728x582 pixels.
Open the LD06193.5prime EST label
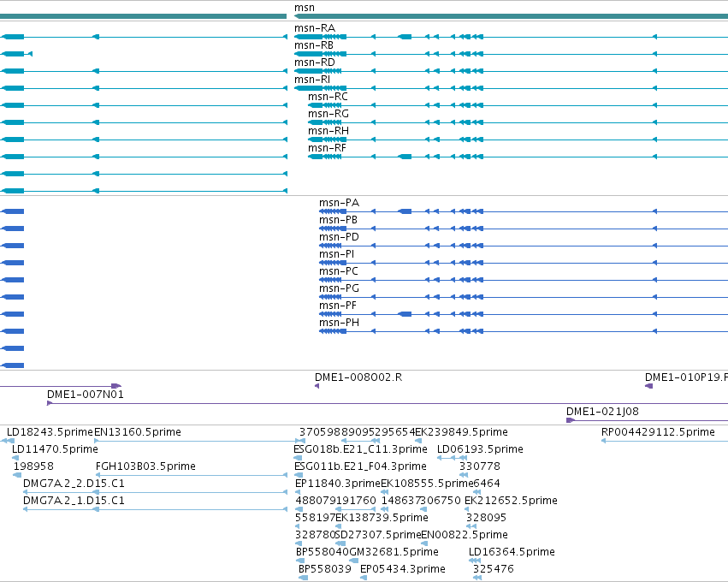(480, 449)
